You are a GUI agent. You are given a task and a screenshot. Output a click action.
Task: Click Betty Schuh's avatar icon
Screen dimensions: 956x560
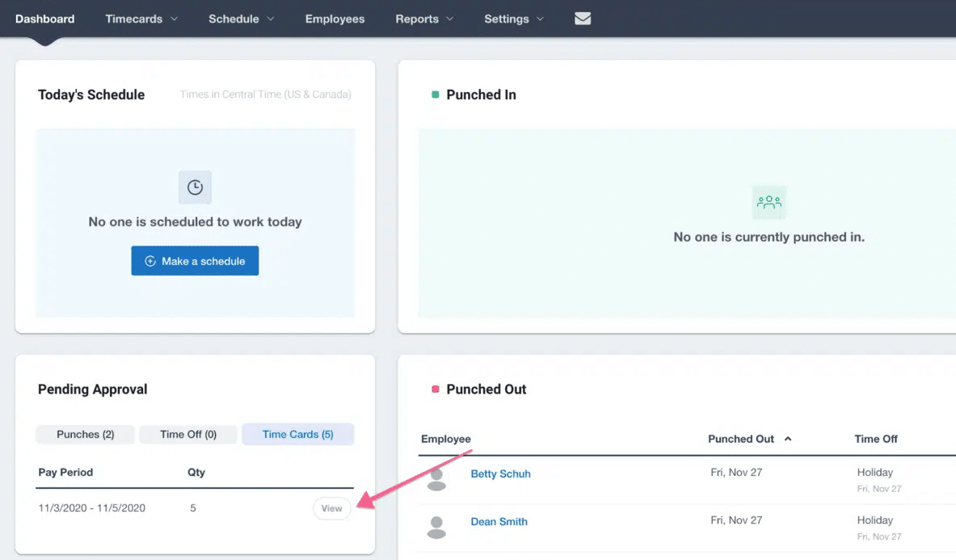point(436,479)
